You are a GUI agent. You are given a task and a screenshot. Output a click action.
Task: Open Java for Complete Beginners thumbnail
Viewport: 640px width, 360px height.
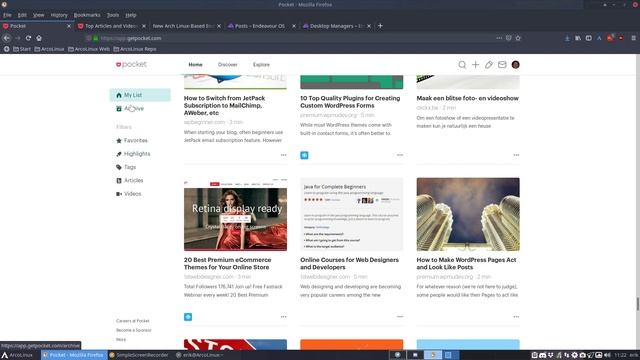click(351, 214)
